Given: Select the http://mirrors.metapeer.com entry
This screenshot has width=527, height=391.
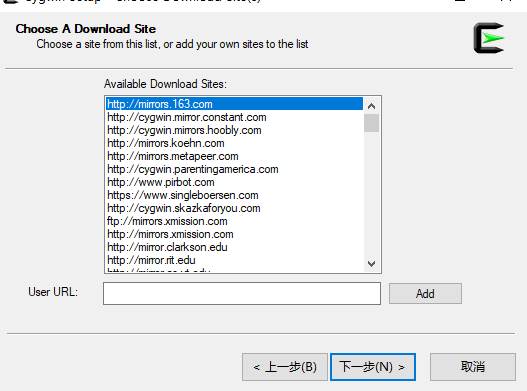Looking at the screenshot, I should tap(234, 156).
